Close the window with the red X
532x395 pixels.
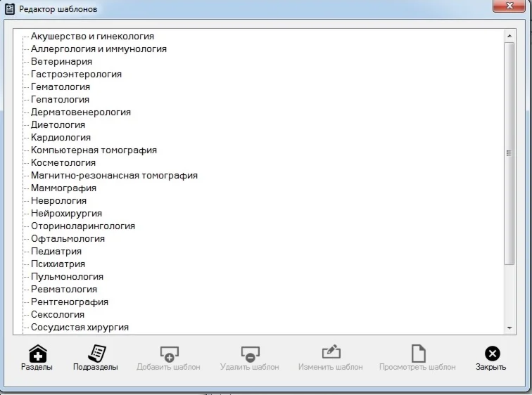(x=509, y=6)
